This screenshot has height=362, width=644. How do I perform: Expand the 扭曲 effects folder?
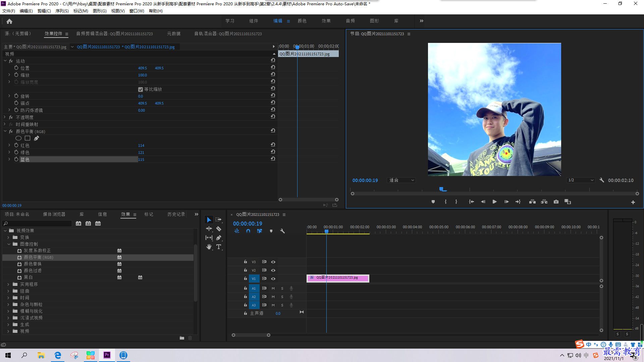[x=9, y=291]
